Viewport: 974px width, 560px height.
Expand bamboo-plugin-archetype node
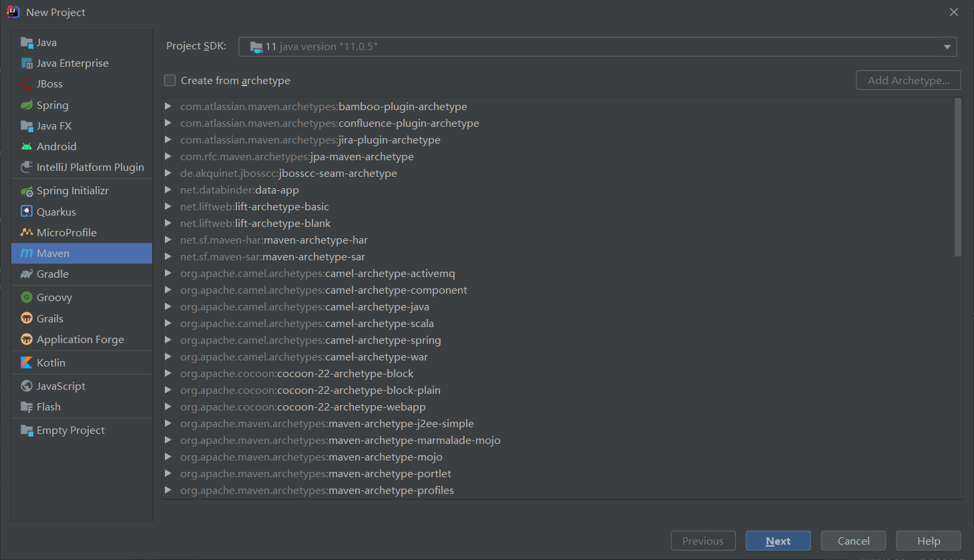(168, 106)
